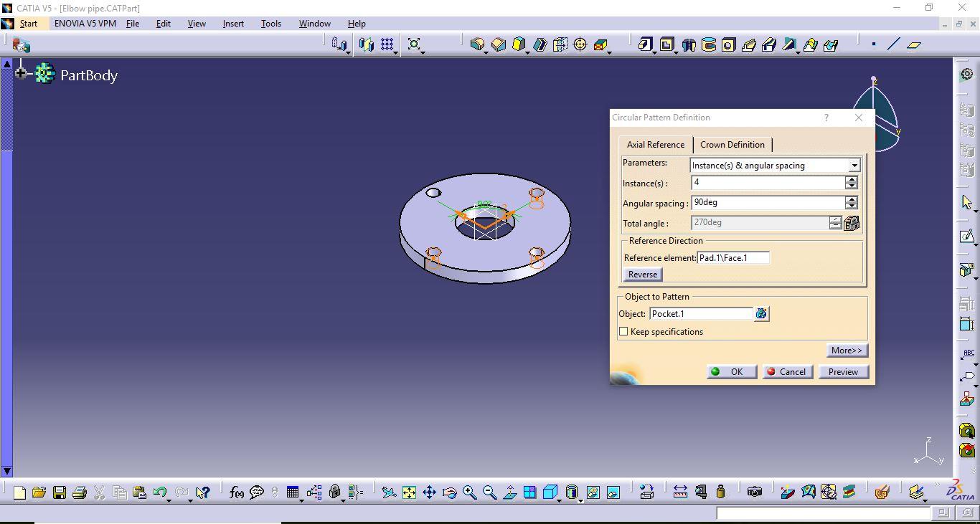Enable the Keep specifications checkbox

pos(623,331)
